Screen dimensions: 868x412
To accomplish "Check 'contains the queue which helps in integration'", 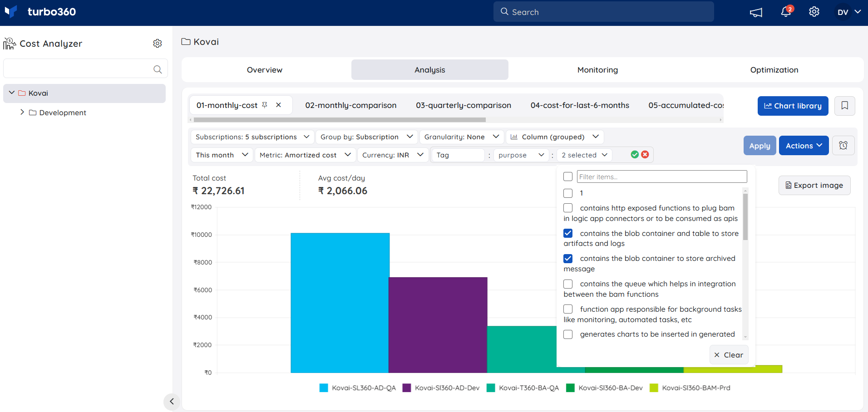I will coord(568,284).
